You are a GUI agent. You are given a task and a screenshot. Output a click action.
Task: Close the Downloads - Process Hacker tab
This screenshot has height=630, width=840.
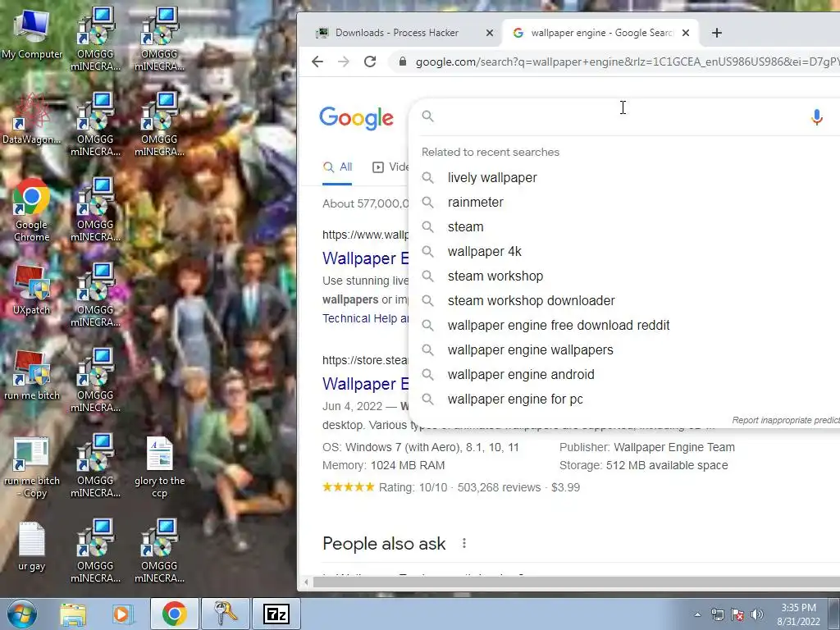pyautogui.click(x=489, y=33)
